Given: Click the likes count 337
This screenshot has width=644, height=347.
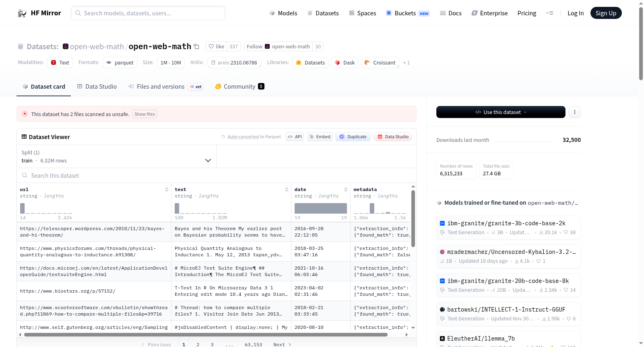Looking at the screenshot, I should click(x=233, y=46).
